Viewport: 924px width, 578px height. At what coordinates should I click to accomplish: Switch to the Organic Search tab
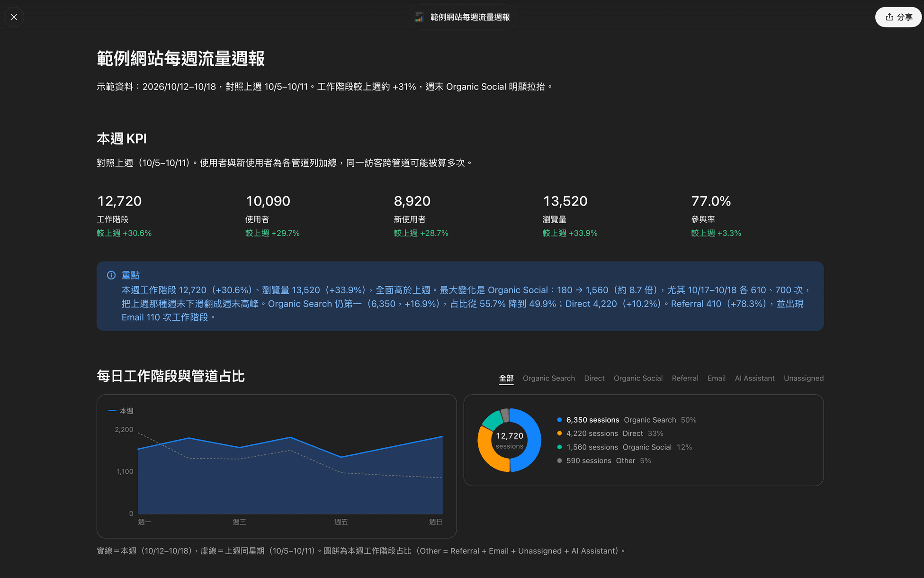(549, 378)
